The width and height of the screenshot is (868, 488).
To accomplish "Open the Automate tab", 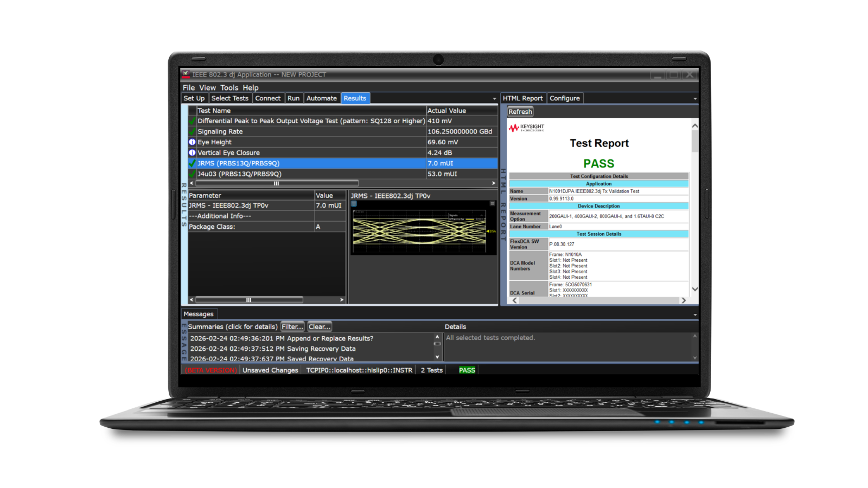I will coord(322,98).
